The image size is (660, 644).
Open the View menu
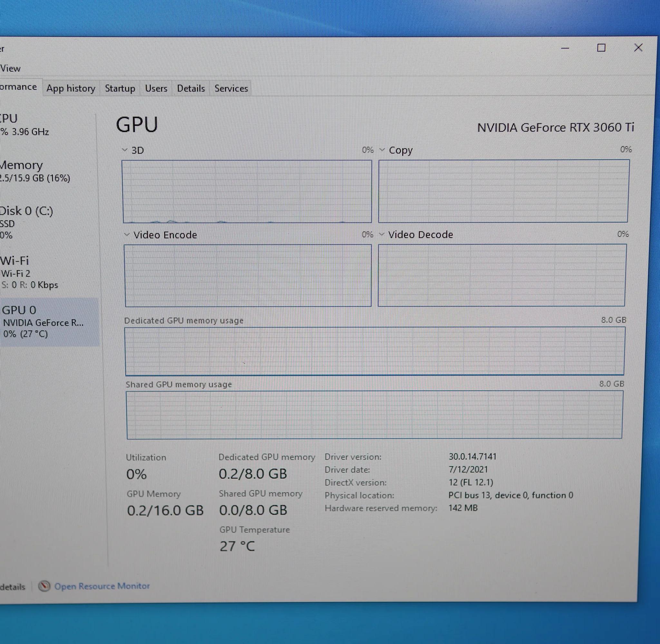click(x=10, y=68)
